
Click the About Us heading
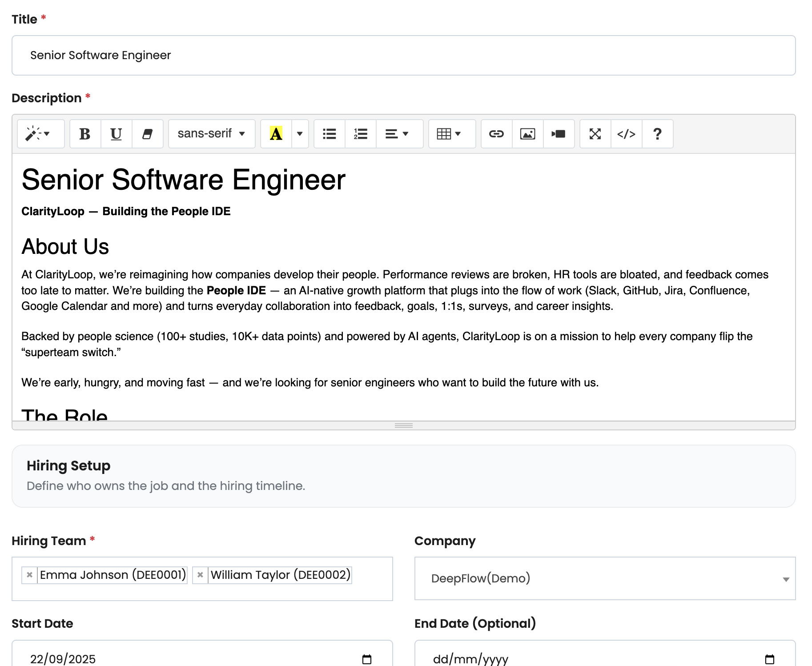(65, 247)
